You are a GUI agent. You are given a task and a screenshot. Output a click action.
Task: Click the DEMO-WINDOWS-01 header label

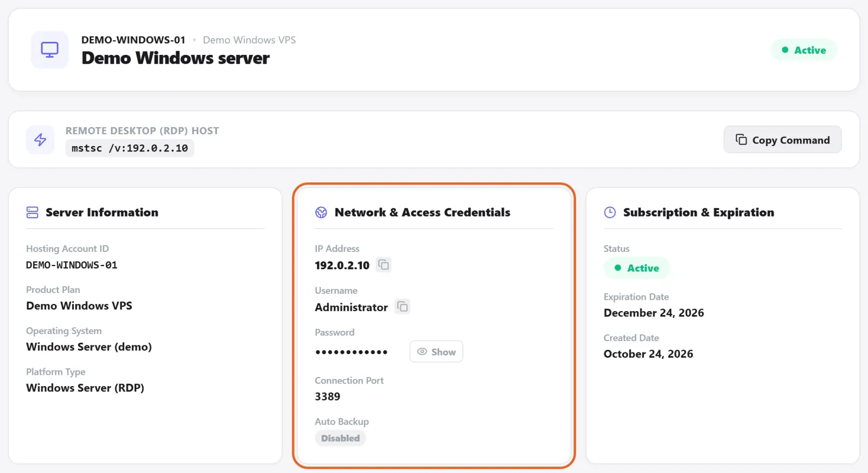coord(133,40)
